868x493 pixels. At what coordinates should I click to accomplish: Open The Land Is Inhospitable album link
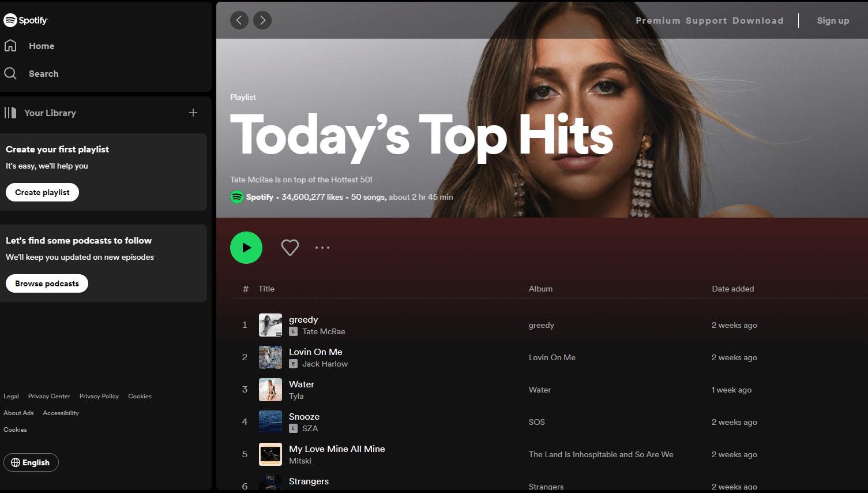coord(601,454)
